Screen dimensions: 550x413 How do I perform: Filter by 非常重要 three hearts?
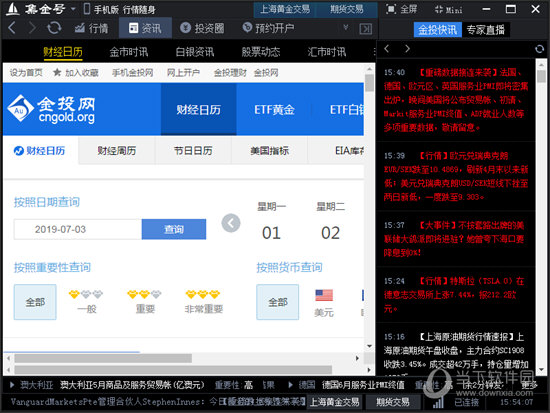tap(203, 301)
